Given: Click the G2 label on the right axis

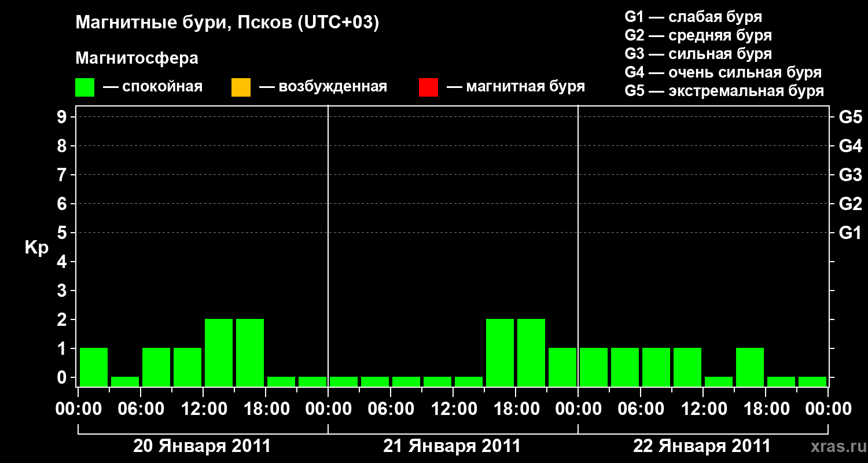Looking at the screenshot, I should [x=850, y=204].
